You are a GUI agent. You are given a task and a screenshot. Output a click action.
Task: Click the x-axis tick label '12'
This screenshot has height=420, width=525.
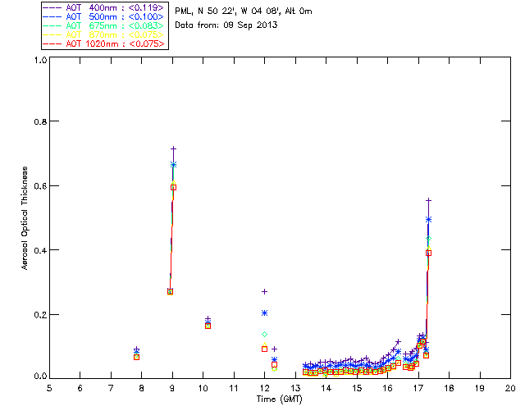click(x=264, y=388)
